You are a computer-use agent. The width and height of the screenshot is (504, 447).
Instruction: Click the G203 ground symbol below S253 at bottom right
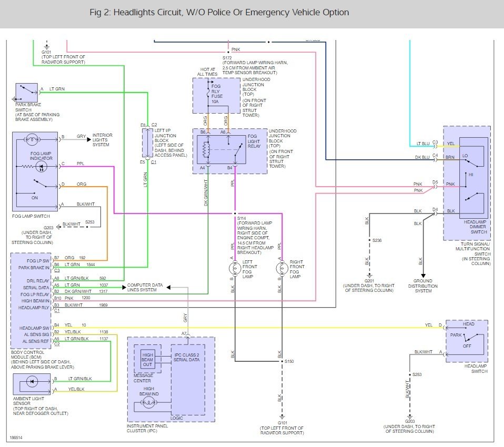[410, 416]
